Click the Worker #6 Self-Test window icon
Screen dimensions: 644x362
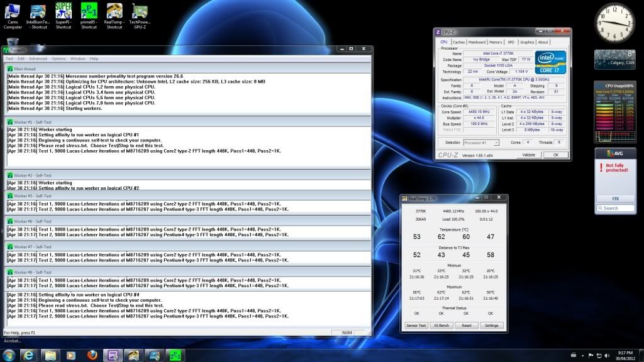10,221
